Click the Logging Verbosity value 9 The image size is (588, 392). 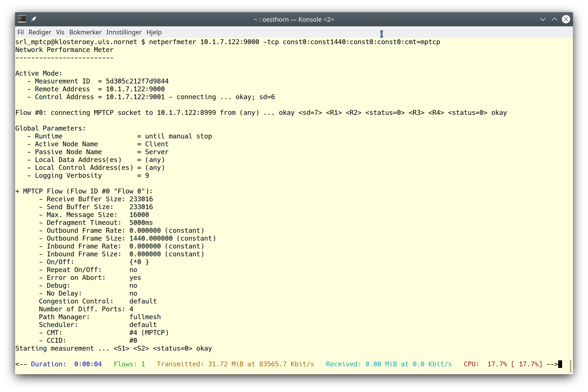tap(147, 175)
